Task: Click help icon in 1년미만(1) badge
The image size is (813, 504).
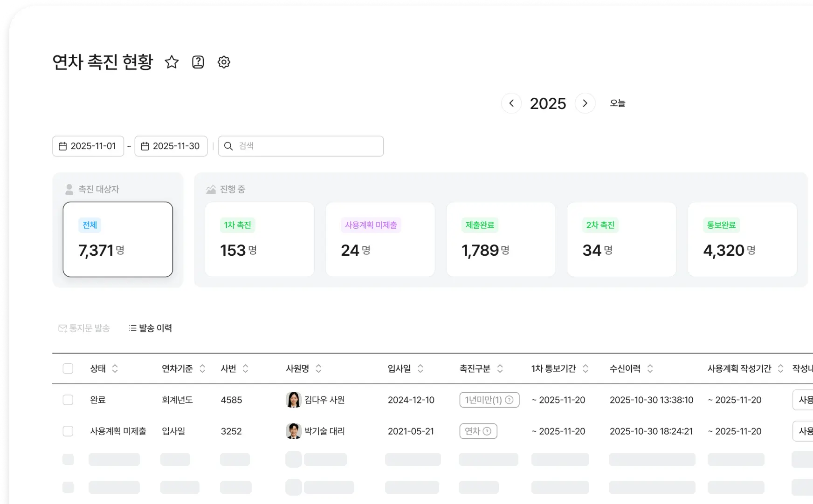Action: click(x=510, y=400)
